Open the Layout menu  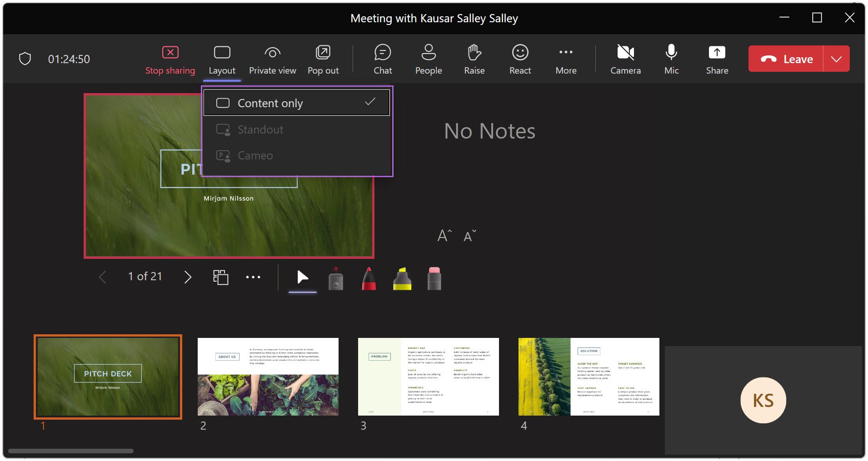222,58
